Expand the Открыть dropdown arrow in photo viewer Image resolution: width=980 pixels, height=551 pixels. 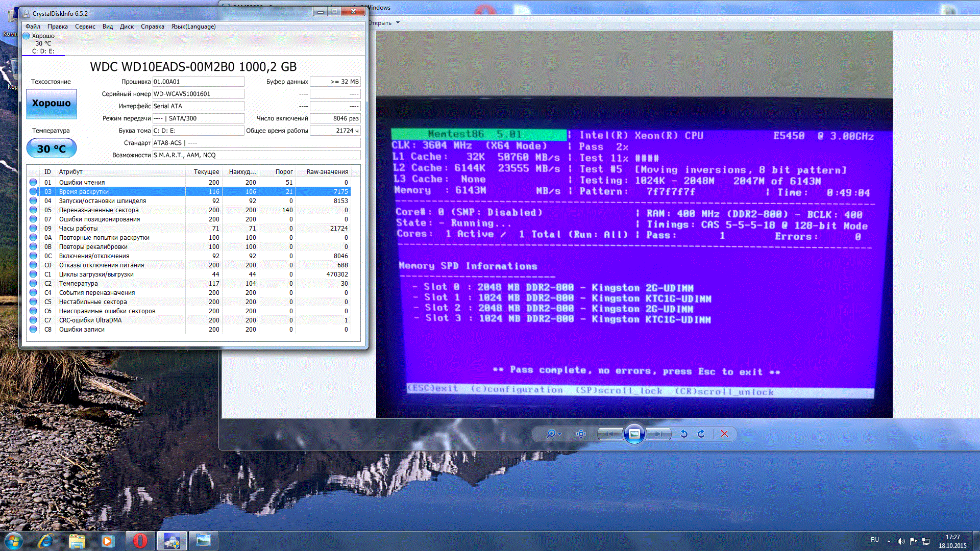[x=398, y=23]
